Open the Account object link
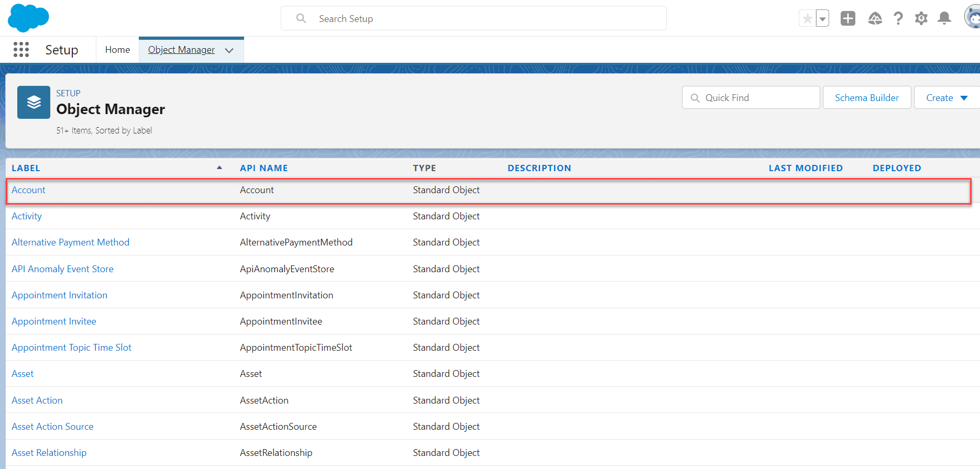 click(x=28, y=190)
